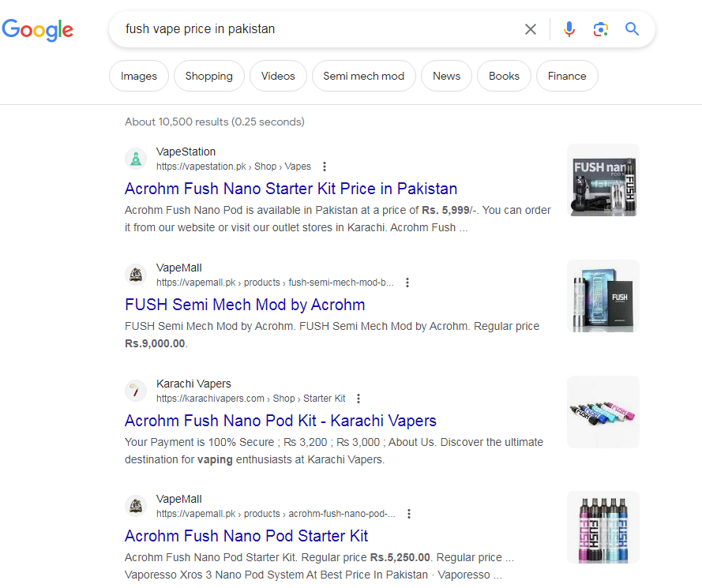702x588 pixels.
Task: Click the VapeStation site favicon
Action: 136,159
